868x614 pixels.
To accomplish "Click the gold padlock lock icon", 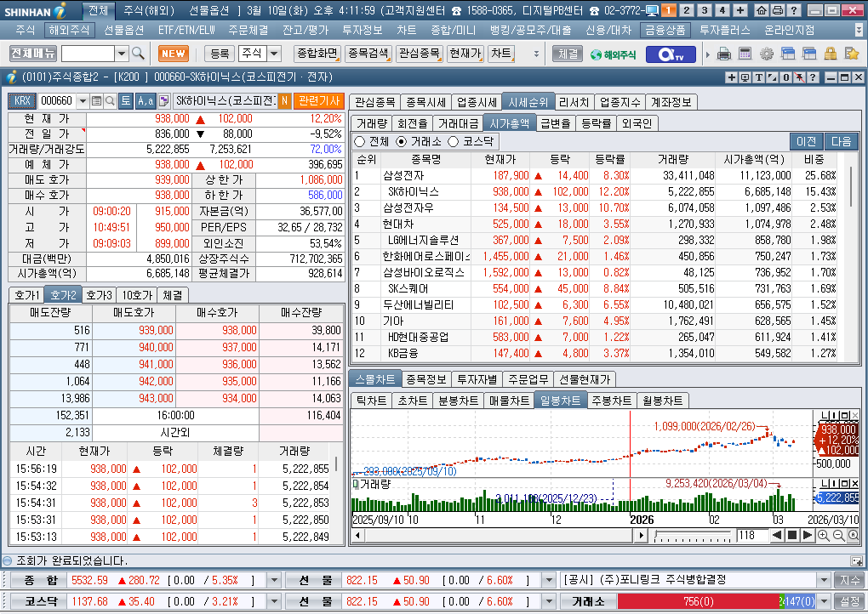I will 831,54.
